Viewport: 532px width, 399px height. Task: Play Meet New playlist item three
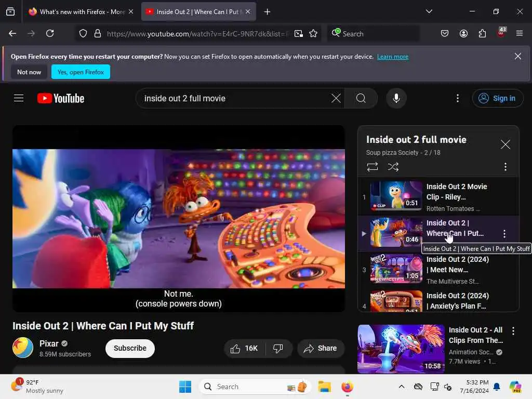(438, 270)
